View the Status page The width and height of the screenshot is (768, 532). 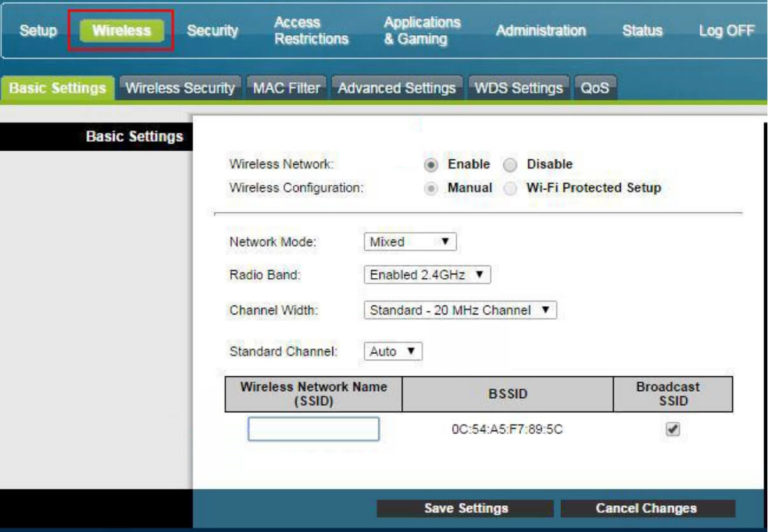642,30
